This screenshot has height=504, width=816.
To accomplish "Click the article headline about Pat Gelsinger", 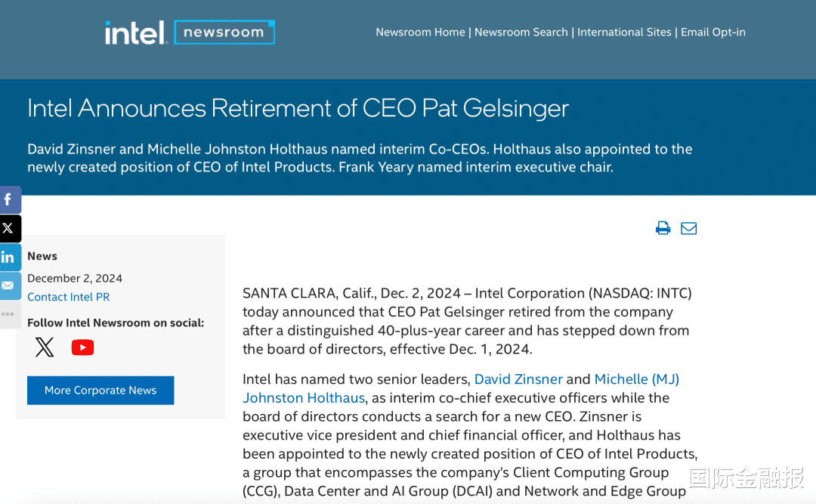I will [x=298, y=108].
